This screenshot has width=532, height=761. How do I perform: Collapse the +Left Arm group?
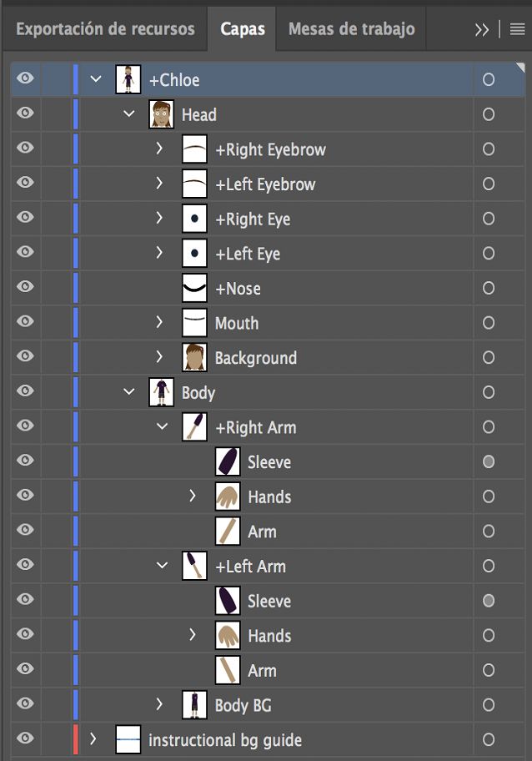click(x=160, y=566)
